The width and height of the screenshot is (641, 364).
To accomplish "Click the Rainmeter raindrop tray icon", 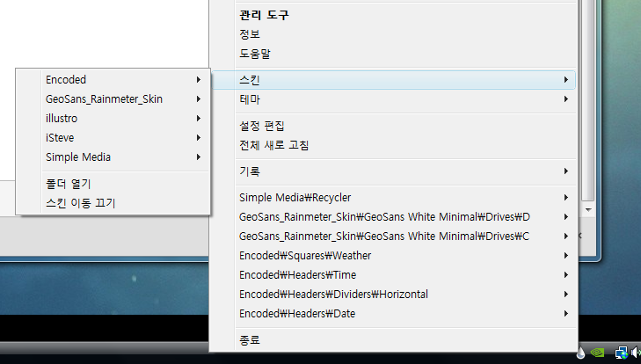I will [x=581, y=353].
